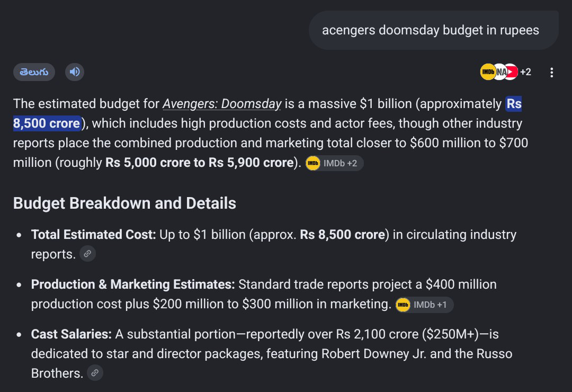Click the 'Rs 5,000 crore to Rs 5,900 crore' text
Image resolution: width=572 pixels, height=392 pixels.
[200, 163]
